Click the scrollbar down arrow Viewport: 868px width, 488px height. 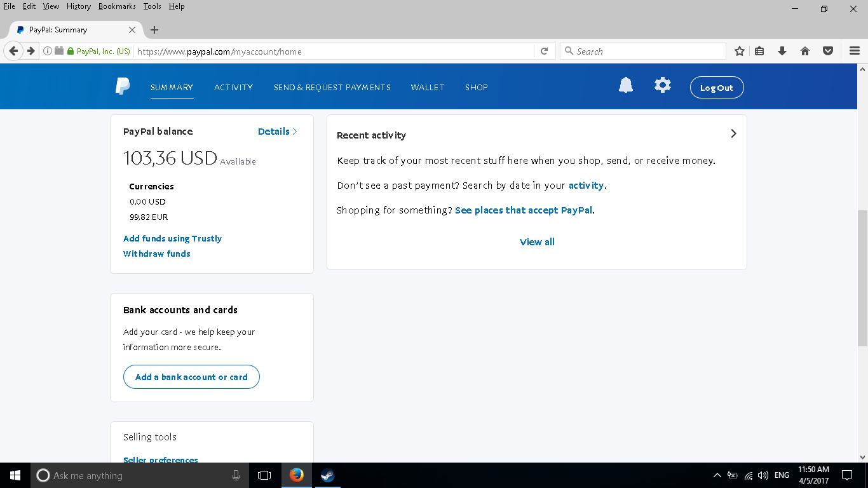(x=862, y=457)
